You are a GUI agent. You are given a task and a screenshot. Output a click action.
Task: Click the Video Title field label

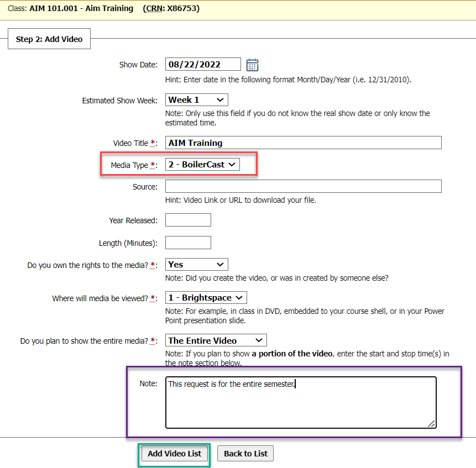point(130,143)
